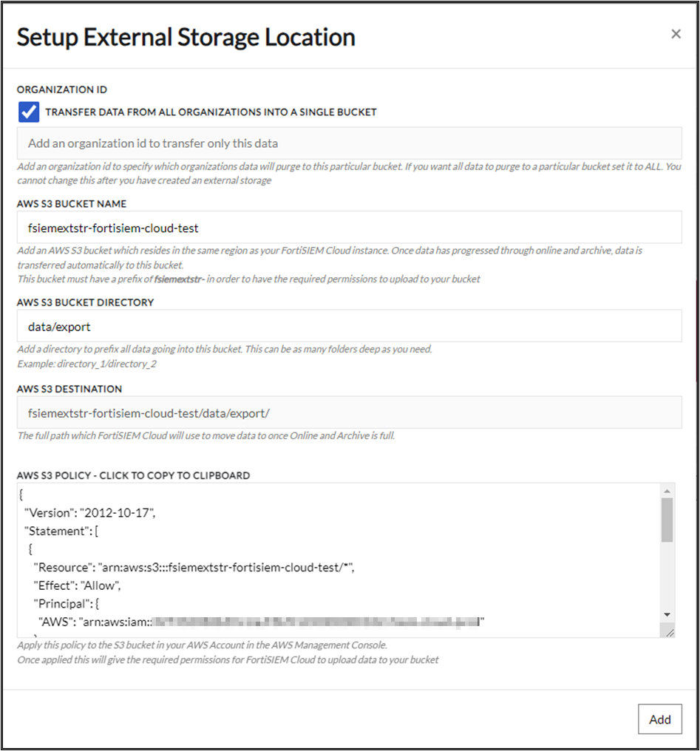The image size is (700, 751).
Task: Focus the AWS S3 bucket name field
Action: click(349, 228)
